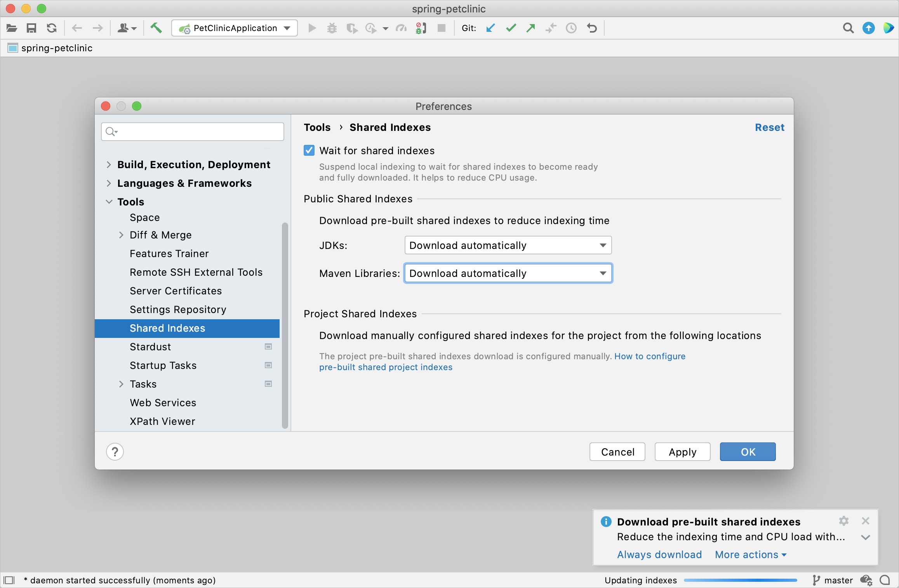Click the preferences search field
Viewport: 899px width, 588px height.
tap(192, 132)
